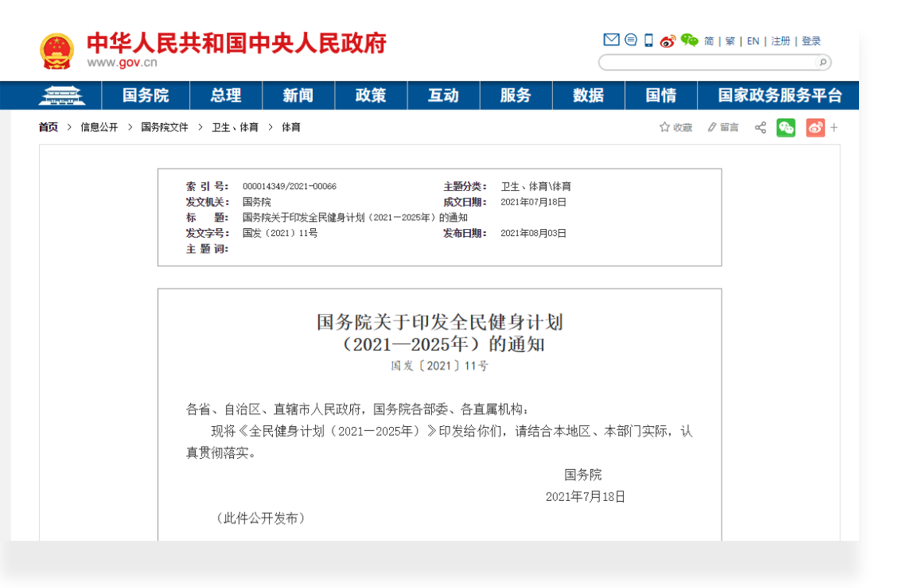Image resolution: width=897 pixels, height=588 pixels.
Task: Switch to English EN
Action: pyautogui.click(x=753, y=41)
